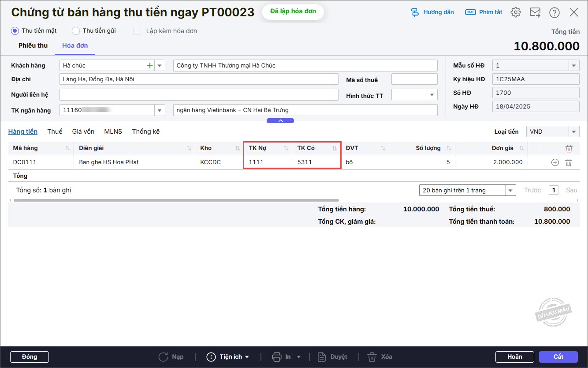Screen dimensions: 588x368
Task: Open the settings gear icon
Action: 515,12
